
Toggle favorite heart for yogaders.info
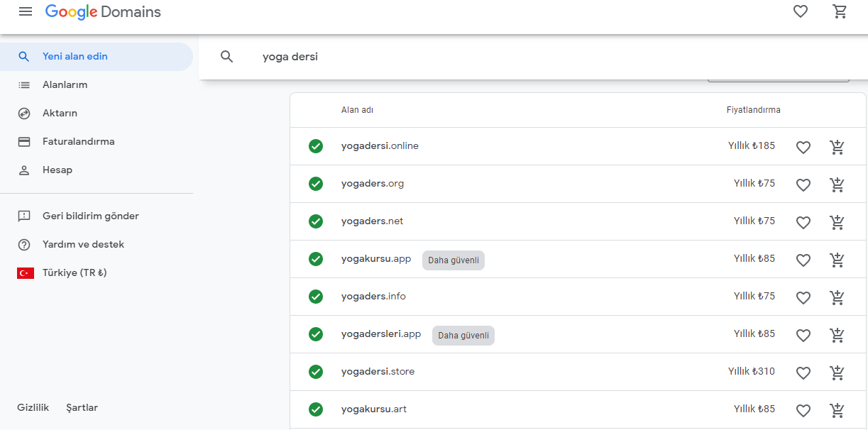click(x=803, y=297)
